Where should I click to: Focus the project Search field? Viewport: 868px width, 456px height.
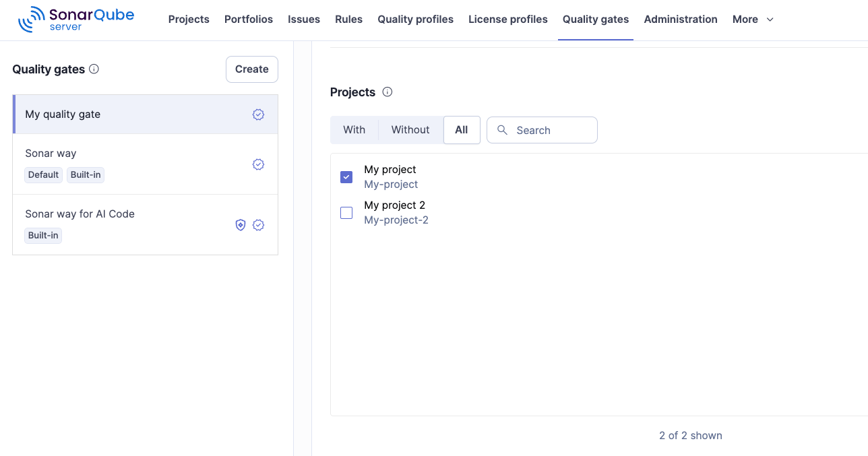pos(542,130)
